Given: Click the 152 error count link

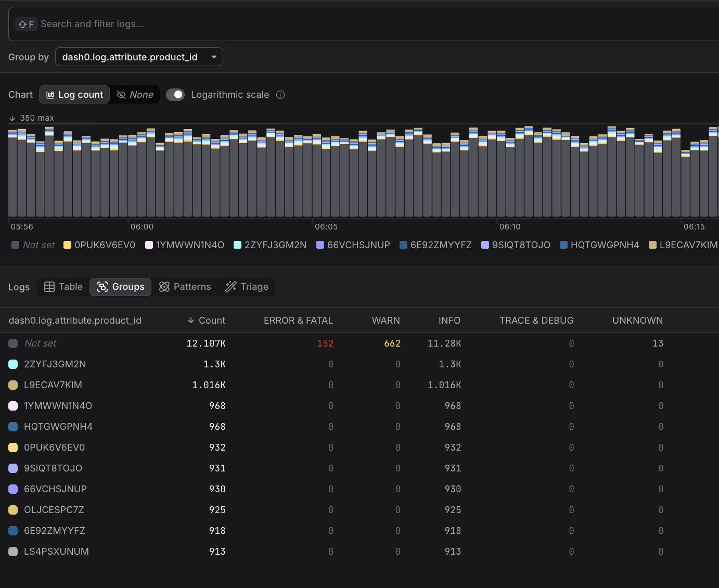Looking at the screenshot, I should (325, 343).
